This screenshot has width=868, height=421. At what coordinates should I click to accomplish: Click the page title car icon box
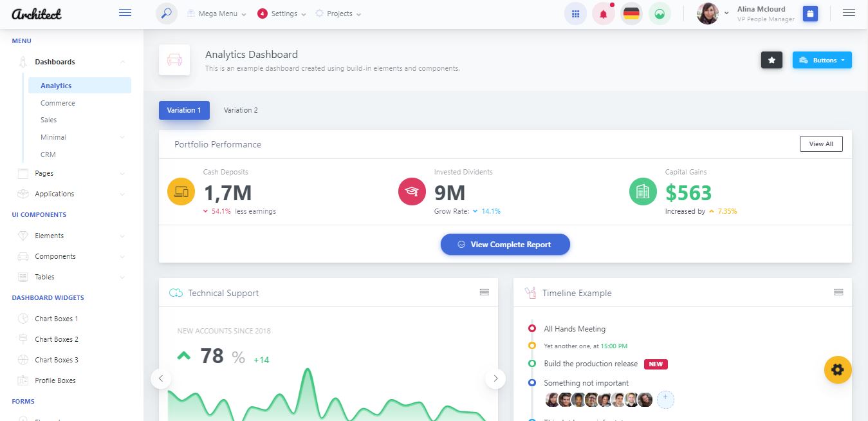point(174,60)
